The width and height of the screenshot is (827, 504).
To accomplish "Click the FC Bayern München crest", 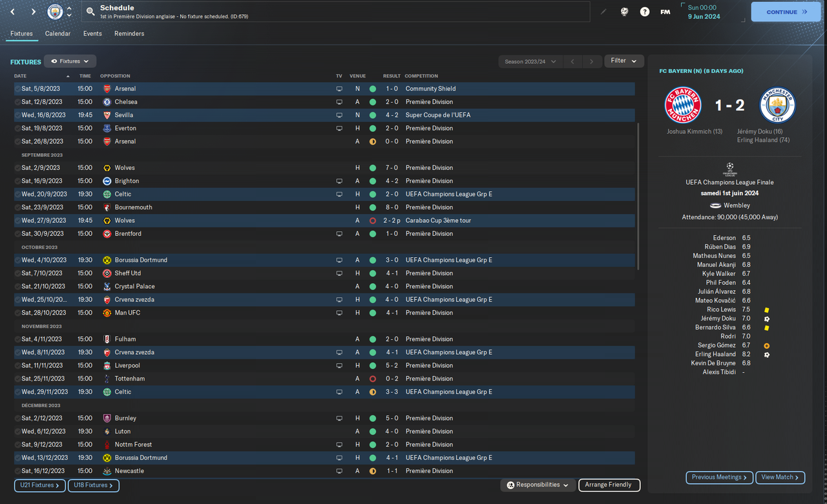I will [x=683, y=105].
